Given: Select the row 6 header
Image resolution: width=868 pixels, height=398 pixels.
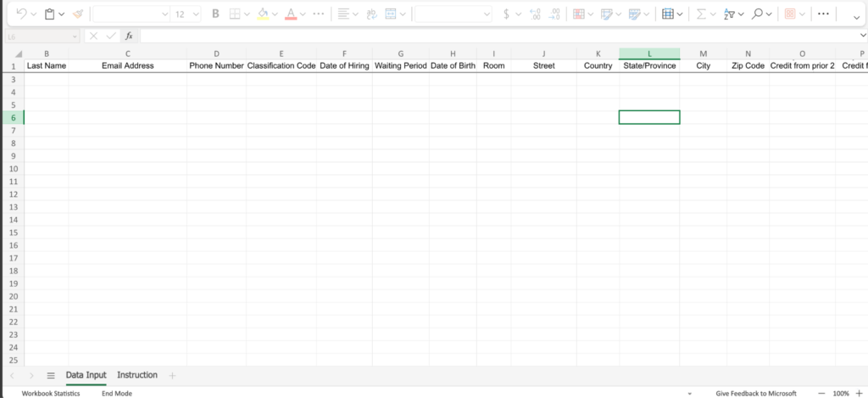Looking at the screenshot, I should [x=14, y=117].
